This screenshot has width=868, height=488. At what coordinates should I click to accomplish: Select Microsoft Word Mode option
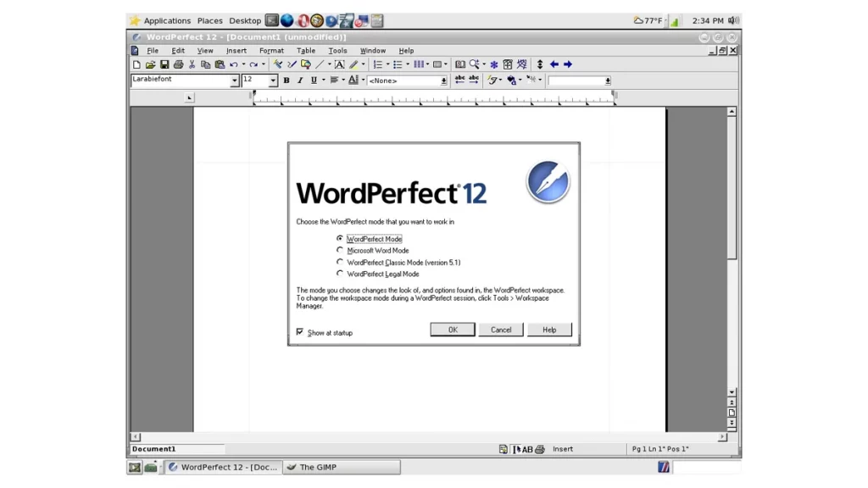340,251
